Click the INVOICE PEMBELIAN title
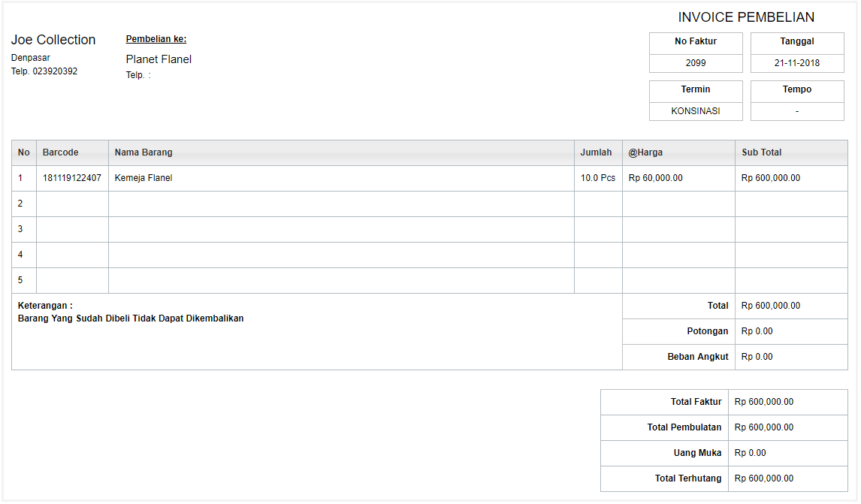861x504 pixels. [746, 17]
